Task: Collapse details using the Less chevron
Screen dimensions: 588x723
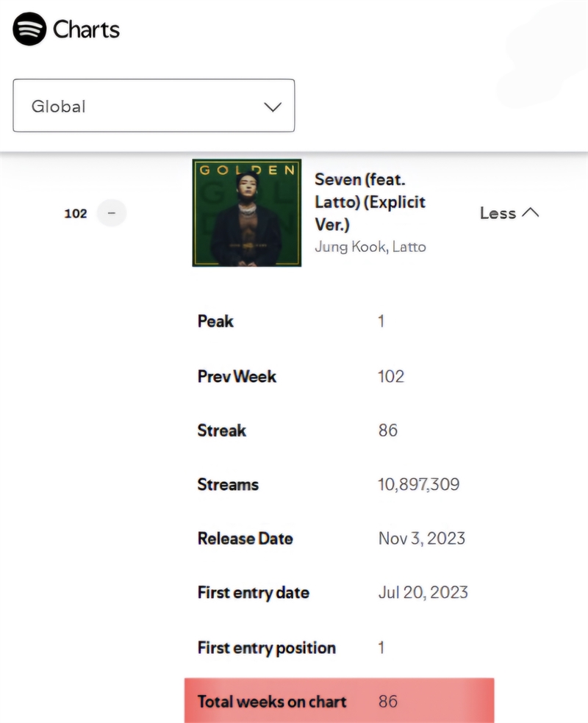Action: [x=531, y=212]
